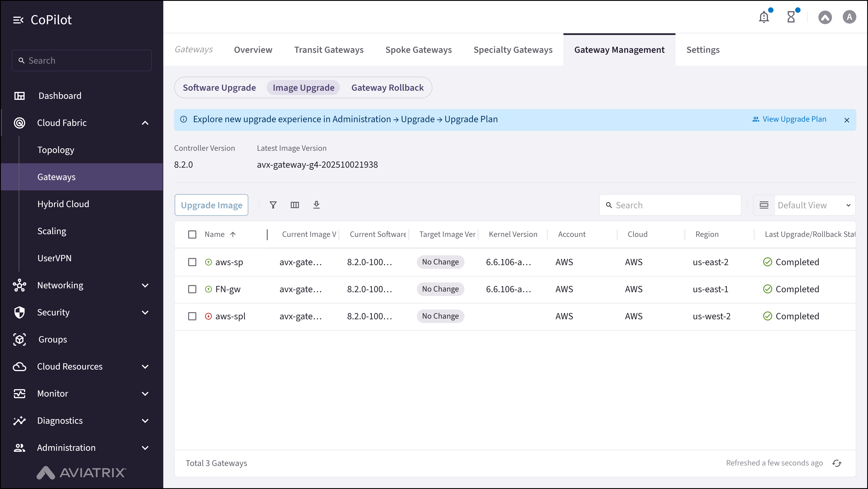Select the Gateway Rollback tab

(x=387, y=87)
